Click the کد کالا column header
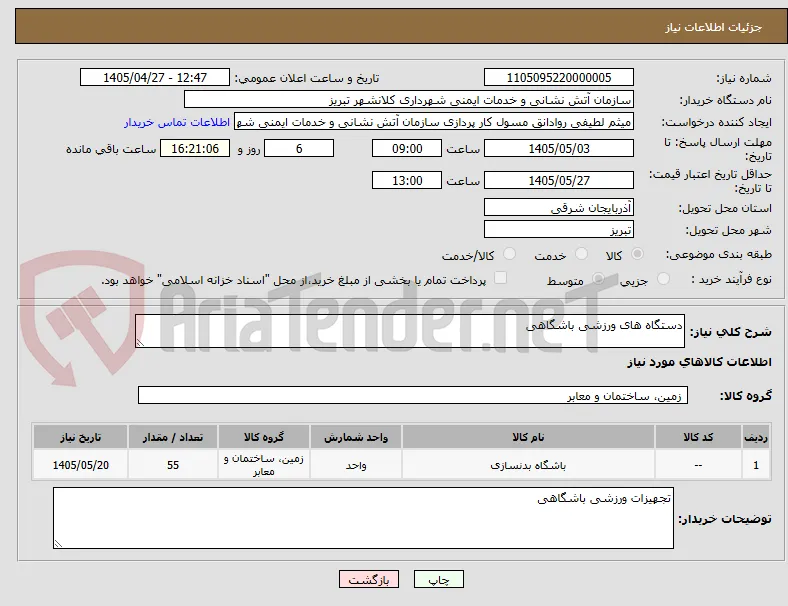This screenshot has width=788, height=606. (698, 437)
